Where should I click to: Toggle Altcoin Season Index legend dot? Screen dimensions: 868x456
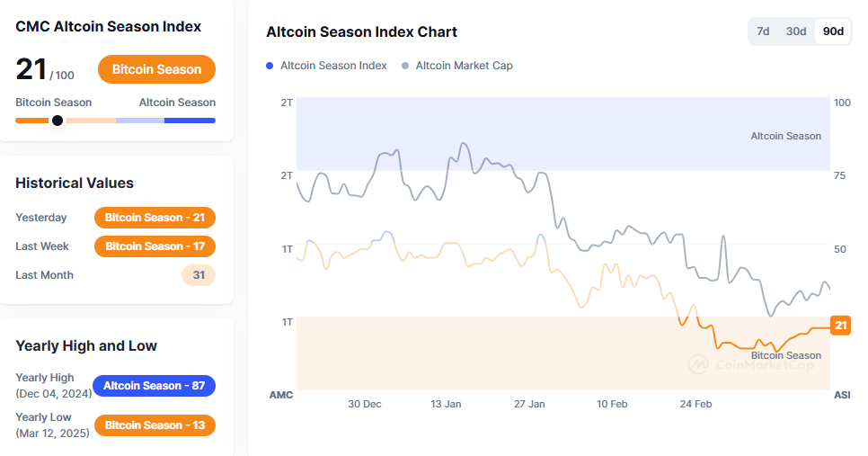pos(270,66)
